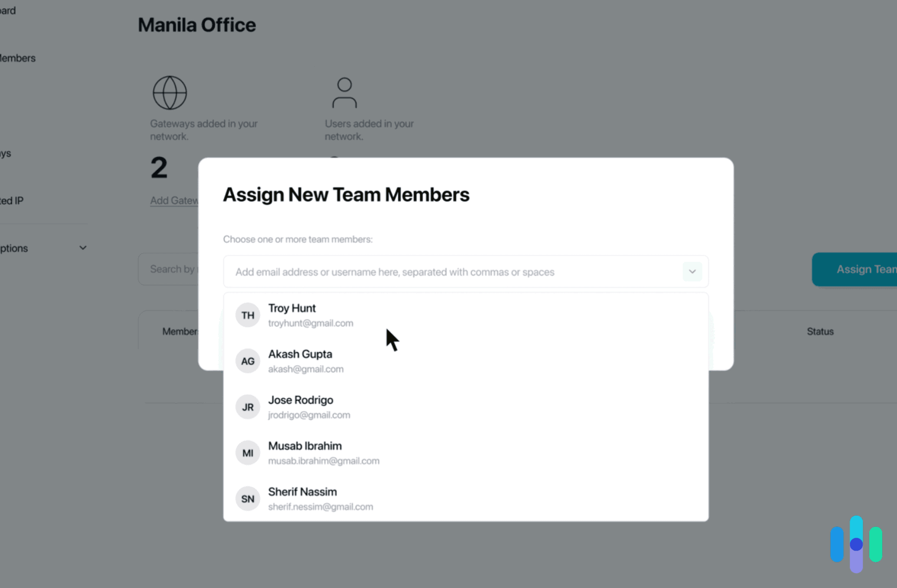Click Troy Hunt's TH avatar
Viewport: 897px width, 588px height.
247,315
